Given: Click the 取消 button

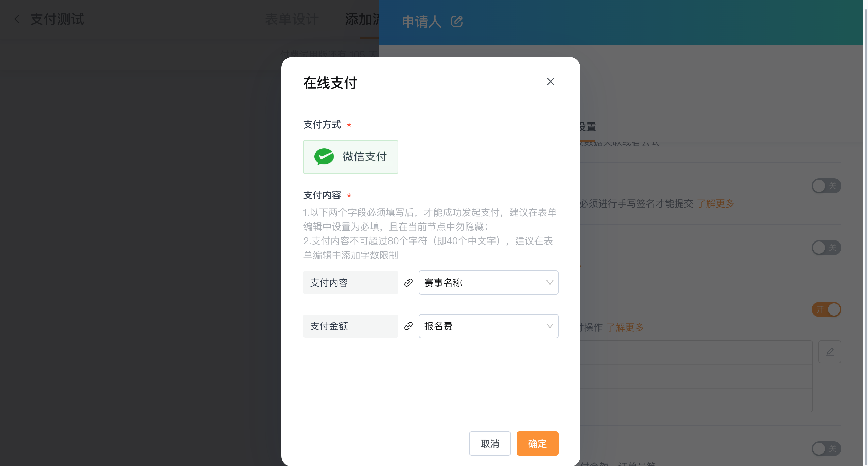Looking at the screenshot, I should tap(490, 444).
